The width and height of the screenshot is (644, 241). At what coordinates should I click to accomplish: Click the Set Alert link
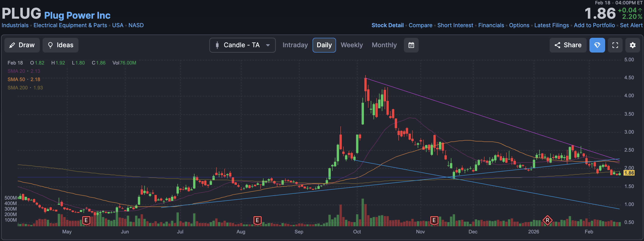(x=631, y=25)
